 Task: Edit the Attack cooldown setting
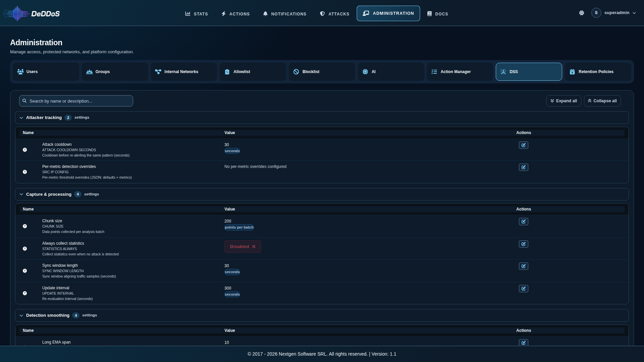click(x=524, y=145)
